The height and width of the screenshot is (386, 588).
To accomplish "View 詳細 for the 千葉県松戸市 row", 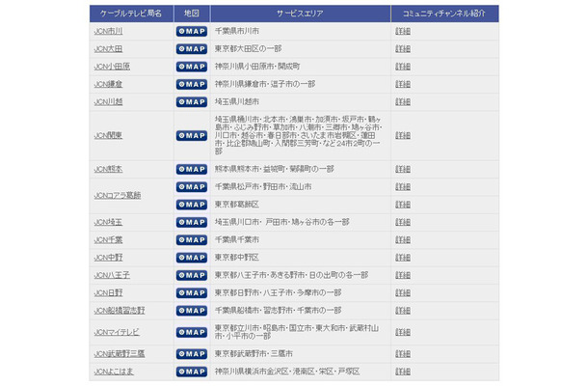I will [403, 187].
